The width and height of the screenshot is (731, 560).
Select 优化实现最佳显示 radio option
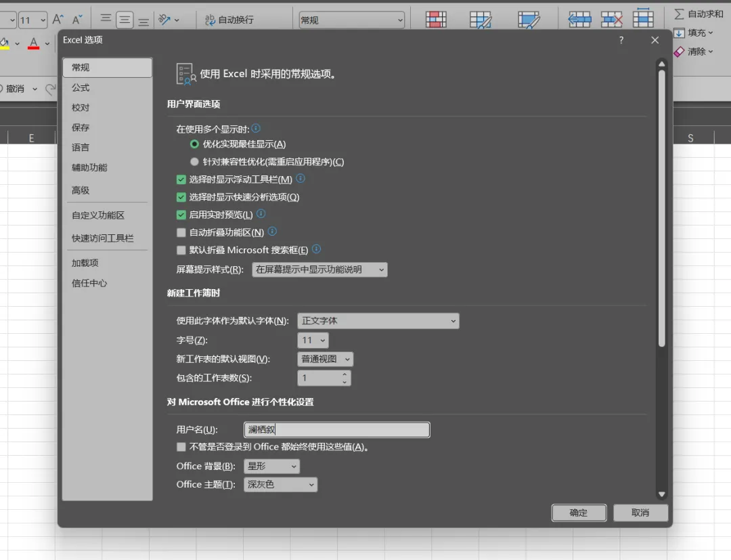[x=194, y=144]
